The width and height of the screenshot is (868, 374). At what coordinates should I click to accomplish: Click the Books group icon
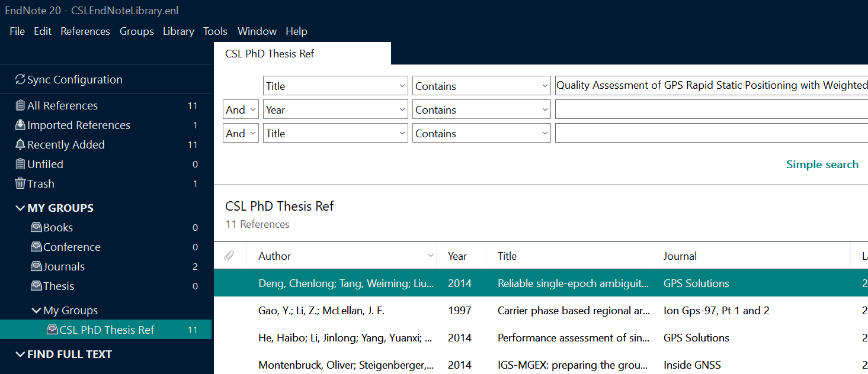[36, 227]
